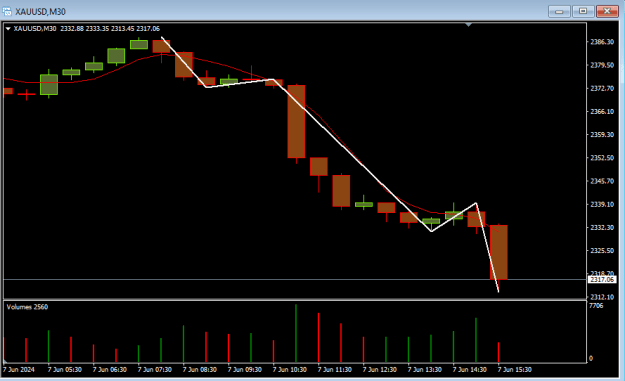This screenshot has width=625, height=381.
Task: Click the 7 Jun 07:30 time label
Action: pos(155,370)
